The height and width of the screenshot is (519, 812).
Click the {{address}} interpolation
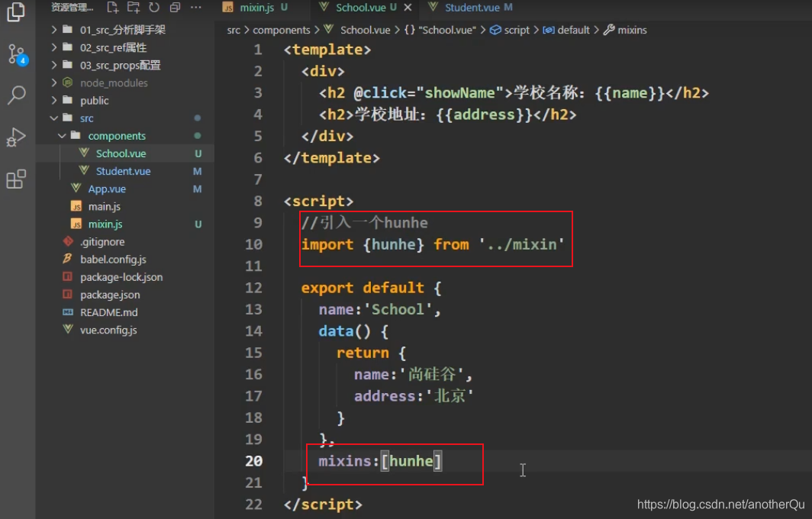(x=484, y=114)
